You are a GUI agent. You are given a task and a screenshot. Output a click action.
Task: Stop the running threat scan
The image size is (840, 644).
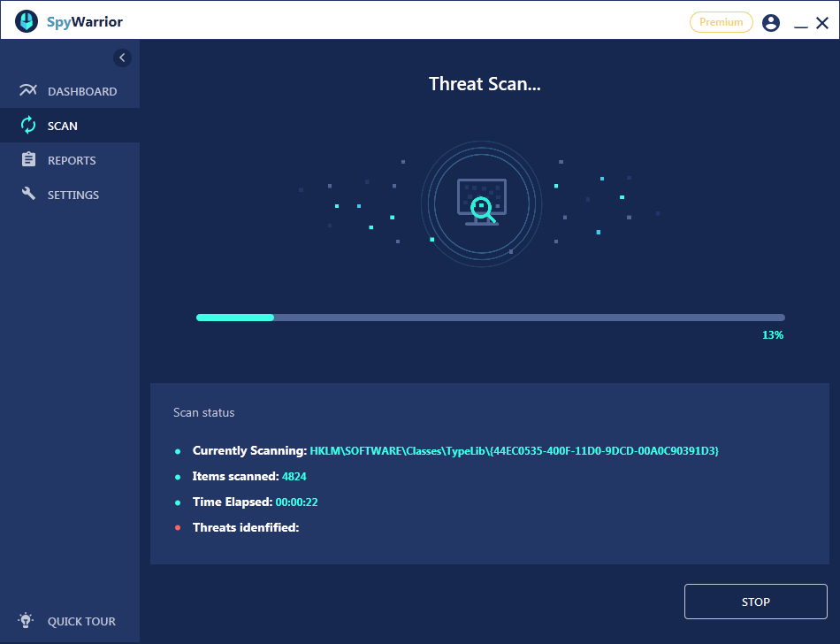[755, 602]
